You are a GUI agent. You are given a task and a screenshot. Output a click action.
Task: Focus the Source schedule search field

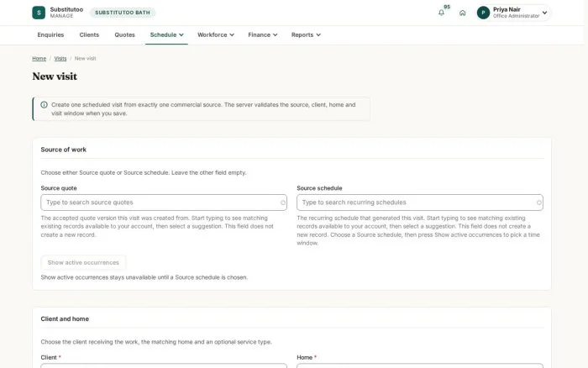point(420,202)
